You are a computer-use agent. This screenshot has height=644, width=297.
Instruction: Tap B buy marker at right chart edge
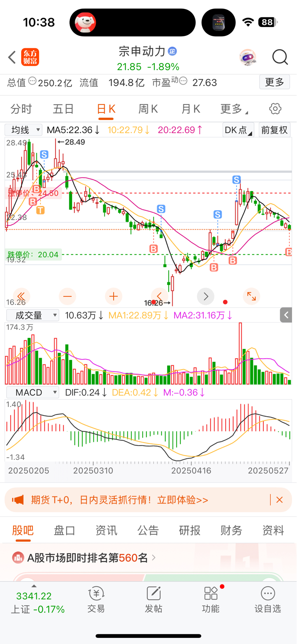coord(289,252)
